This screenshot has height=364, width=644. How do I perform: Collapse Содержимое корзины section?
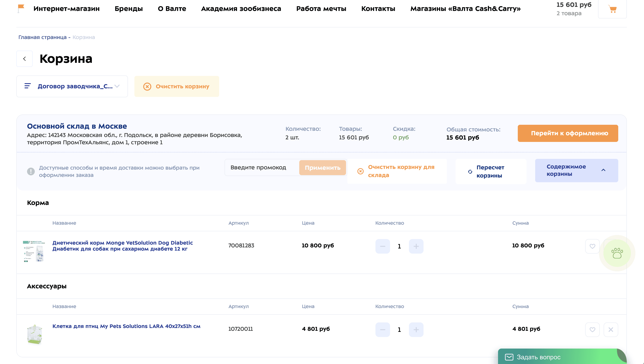576,170
